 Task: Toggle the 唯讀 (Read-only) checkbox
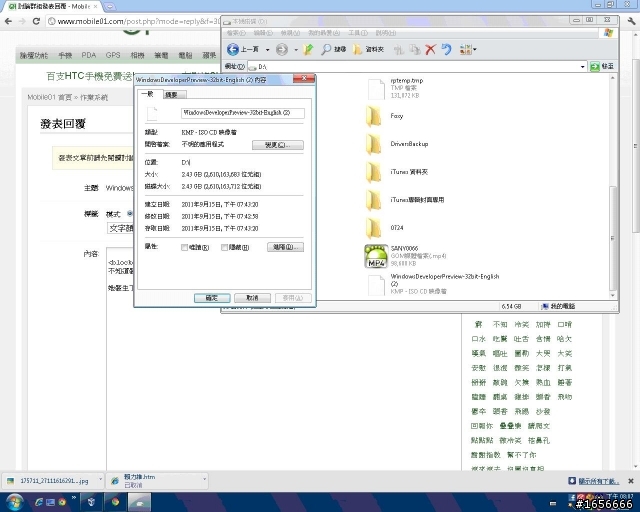[184, 247]
